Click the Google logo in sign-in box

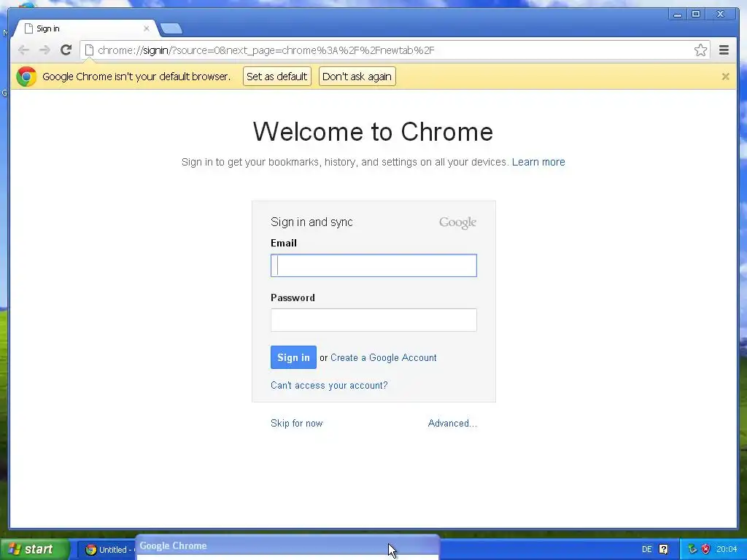point(458,222)
